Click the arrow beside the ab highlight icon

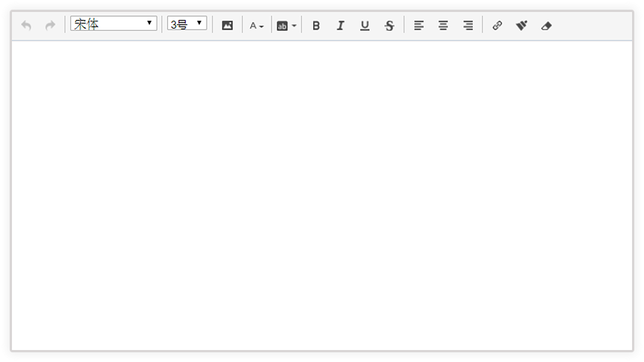(294, 26)
